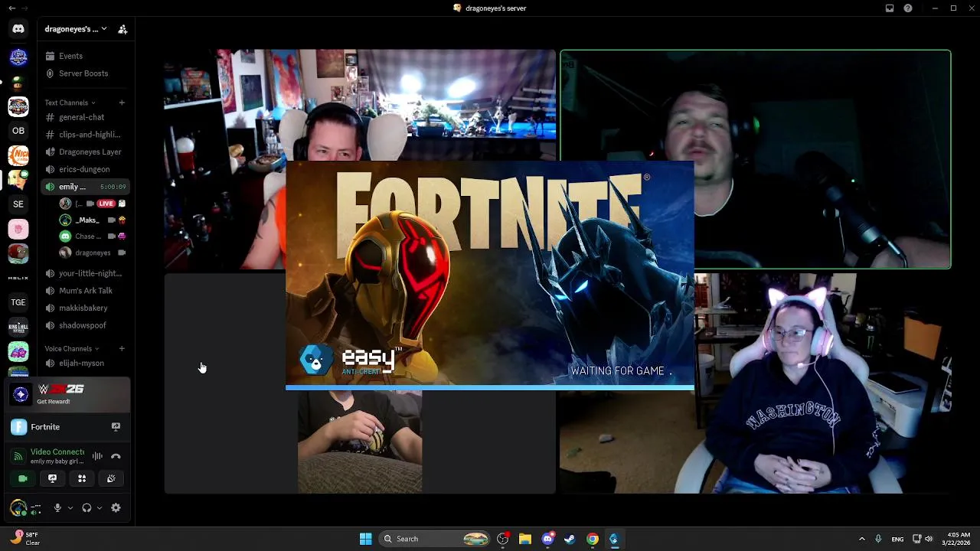Click the Fortnite activity entry
Viewport: 980px width, 551px height.
coord(68,427)
